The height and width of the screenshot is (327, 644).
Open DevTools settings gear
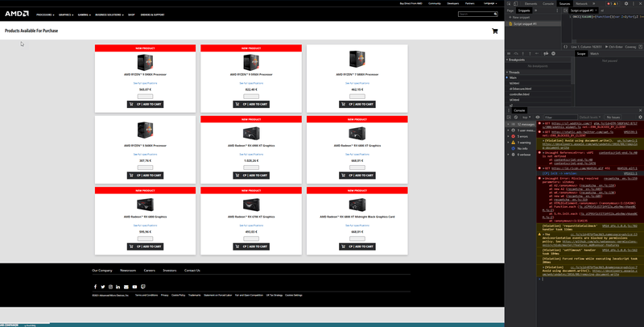(x=626, y=4)
